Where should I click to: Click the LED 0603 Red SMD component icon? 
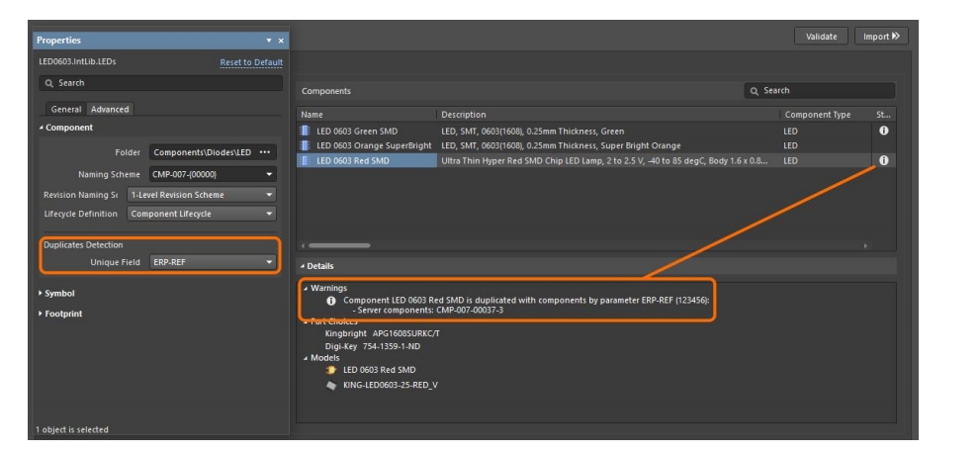pos(305,160)
